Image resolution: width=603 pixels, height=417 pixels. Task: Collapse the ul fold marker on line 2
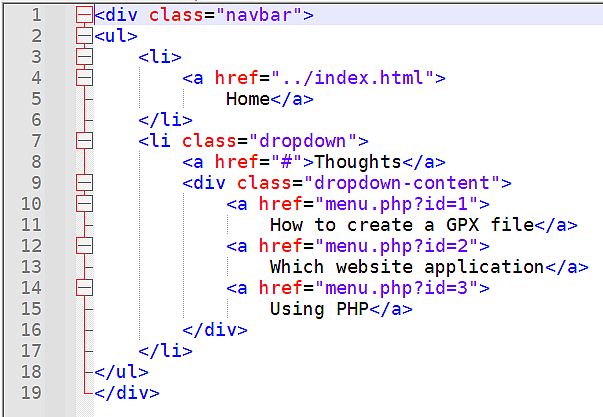(x=84, y=36)
